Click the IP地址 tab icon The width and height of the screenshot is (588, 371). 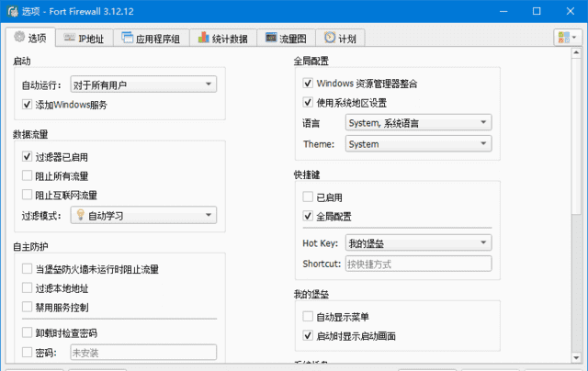pos(70,38)
